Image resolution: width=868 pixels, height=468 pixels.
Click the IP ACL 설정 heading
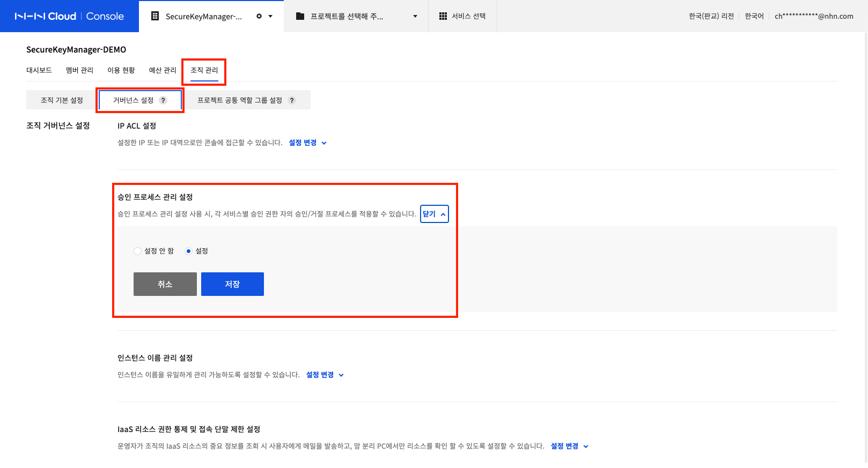pyautogui.click(x=137, y=125)
